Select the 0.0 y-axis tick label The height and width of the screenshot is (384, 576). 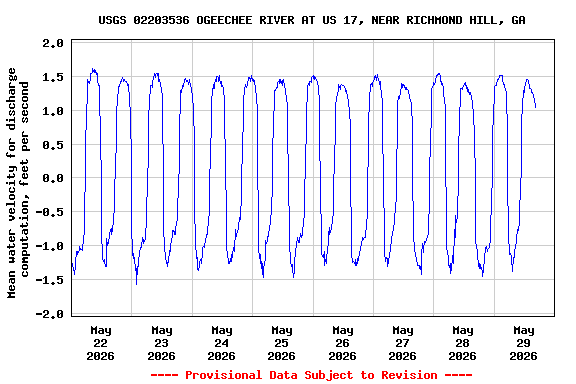click(53, 179)
